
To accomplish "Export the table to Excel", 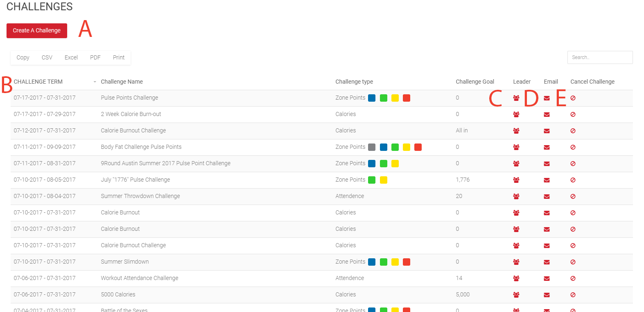I will 71,57.
